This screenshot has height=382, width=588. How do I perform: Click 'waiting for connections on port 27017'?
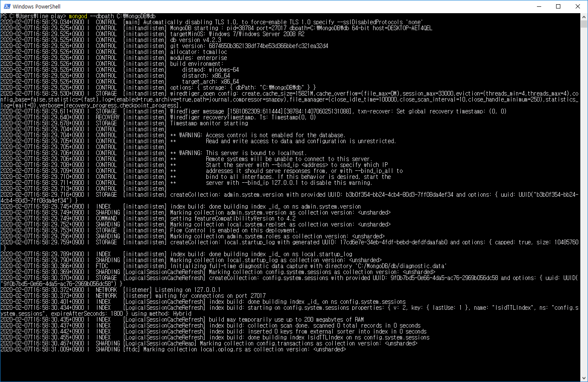[211, 296]
